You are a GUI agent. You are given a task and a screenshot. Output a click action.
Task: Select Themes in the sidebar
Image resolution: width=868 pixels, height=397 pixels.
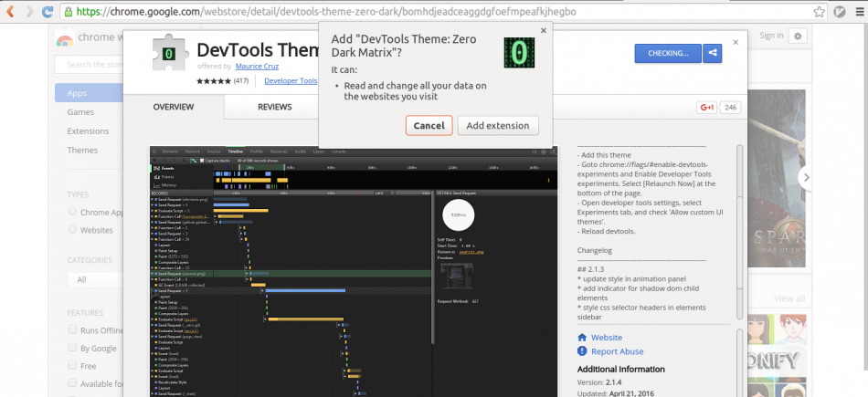coord(82,150)
